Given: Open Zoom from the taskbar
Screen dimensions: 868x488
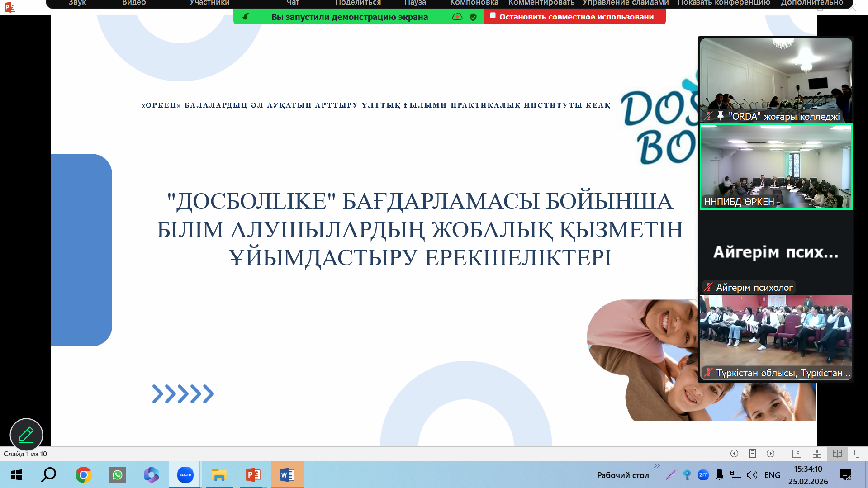Looking at the screenshot, I should coord(185,475).
